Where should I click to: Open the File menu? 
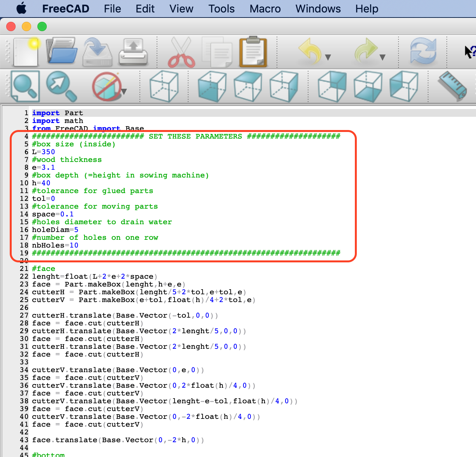113,9
